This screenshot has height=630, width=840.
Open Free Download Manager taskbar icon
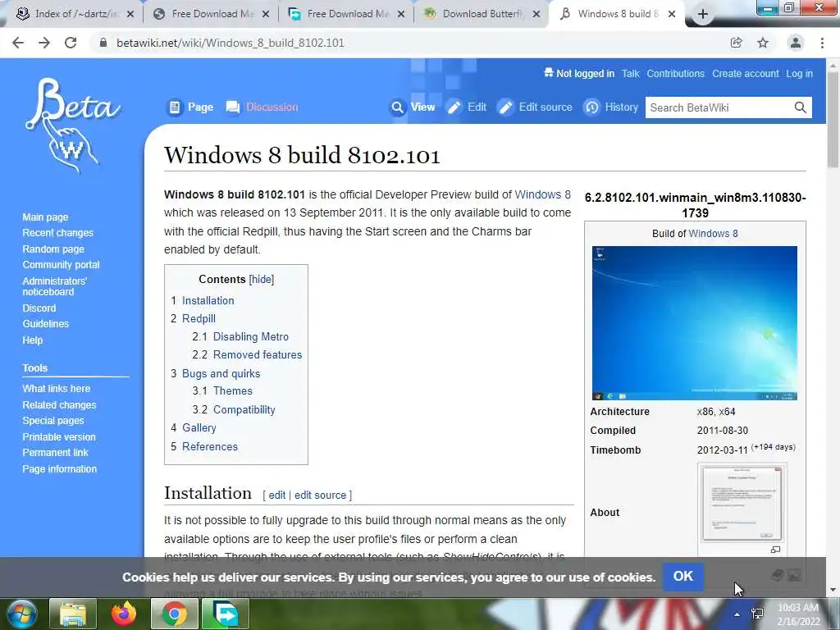pyautogui.click(x=225, y=614)
